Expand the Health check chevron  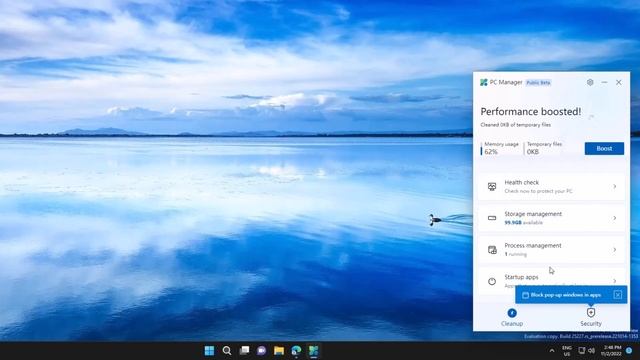point(614,187)
